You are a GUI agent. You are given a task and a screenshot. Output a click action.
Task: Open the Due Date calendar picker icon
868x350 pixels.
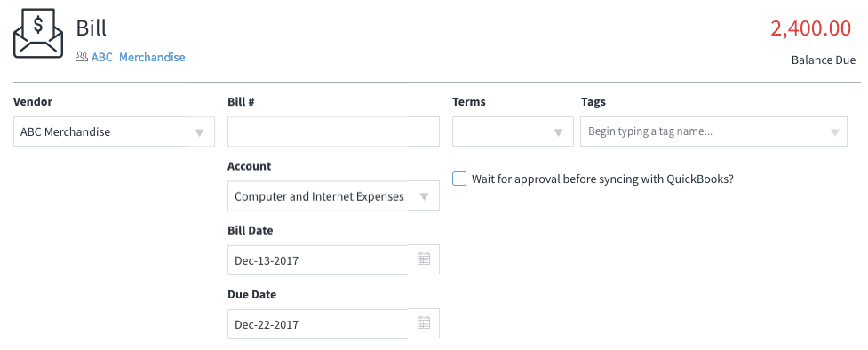(424, 322)
